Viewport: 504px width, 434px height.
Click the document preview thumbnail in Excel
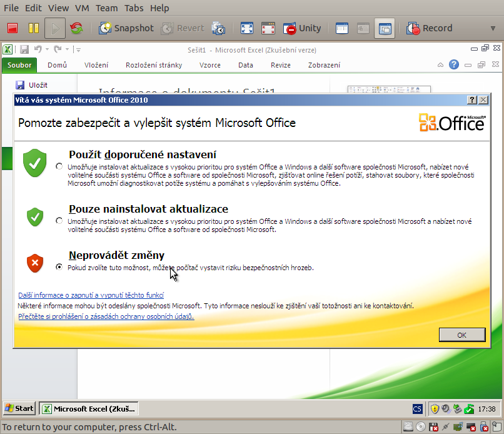click(x=389, y=89)
